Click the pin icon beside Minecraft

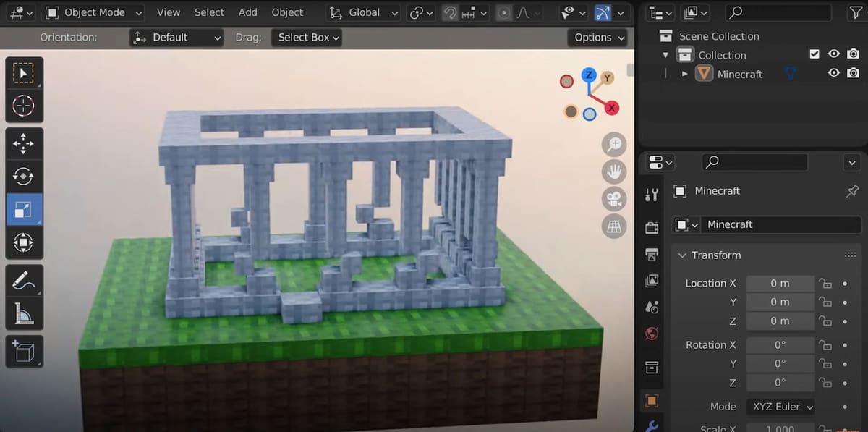coord(852,191)
